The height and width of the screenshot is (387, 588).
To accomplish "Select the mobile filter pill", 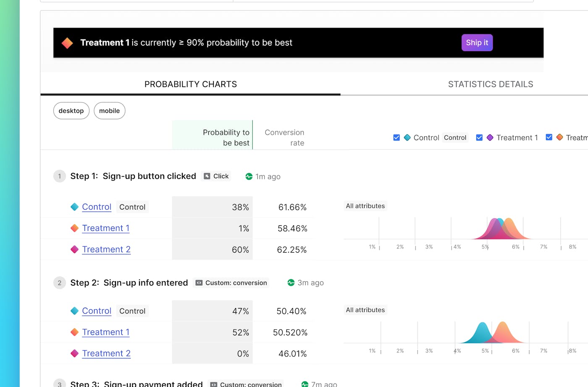I will tap(110, 111).
